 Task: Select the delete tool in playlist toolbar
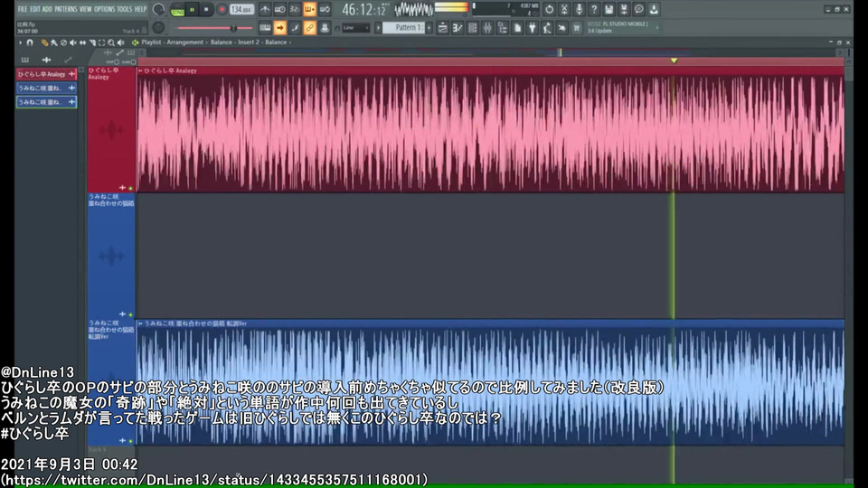(63, 42)
